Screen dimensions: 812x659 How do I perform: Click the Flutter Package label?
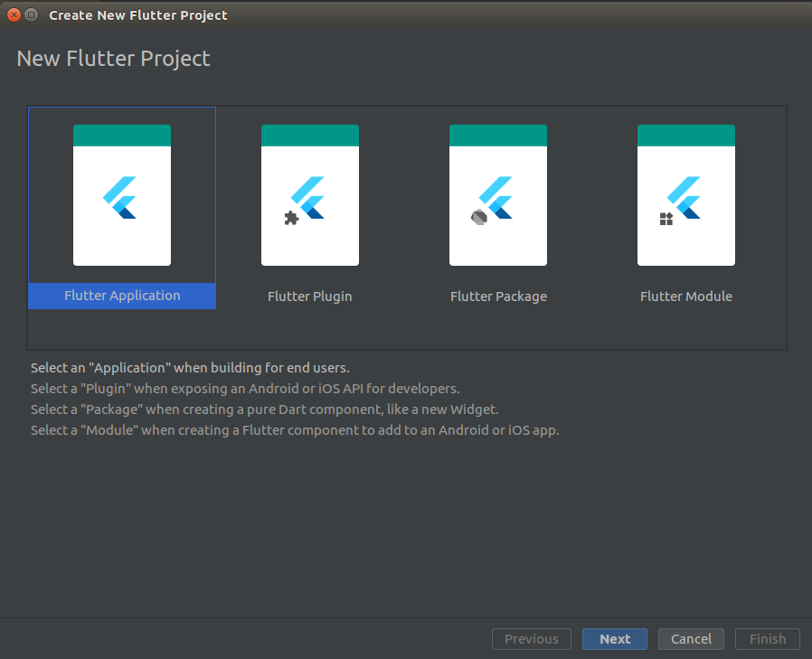click(x=498, y=297)
